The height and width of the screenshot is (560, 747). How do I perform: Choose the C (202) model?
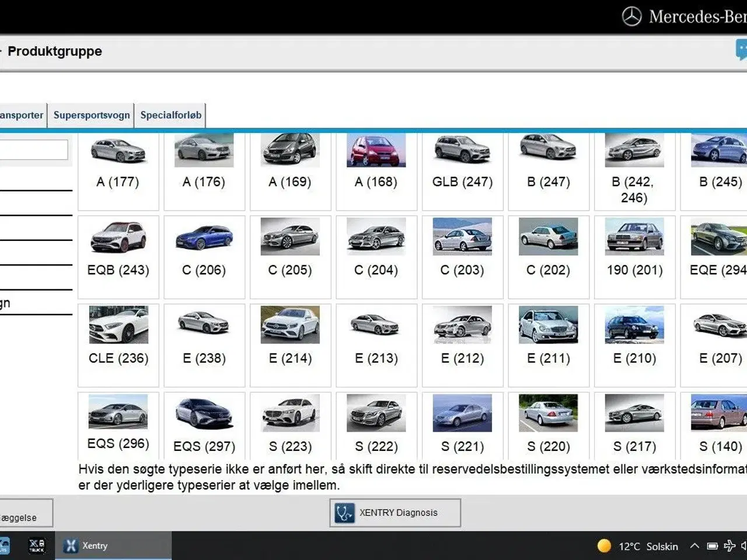tap(549, 257)
